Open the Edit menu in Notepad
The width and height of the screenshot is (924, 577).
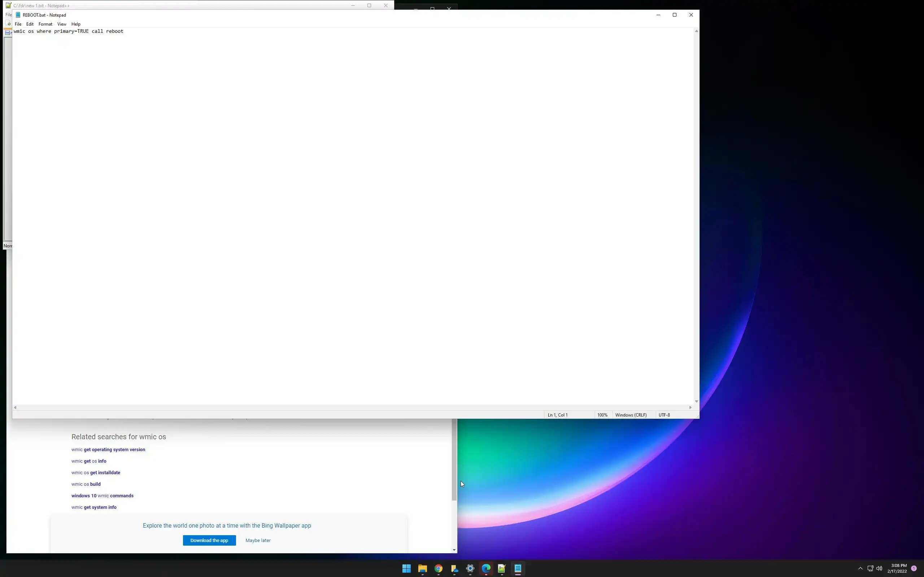30,24
